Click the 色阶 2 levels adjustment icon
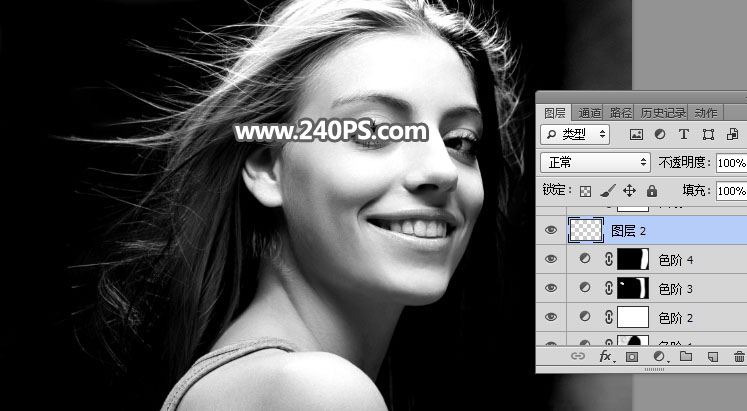Viewport: 747px width, 411px height. 585,317
